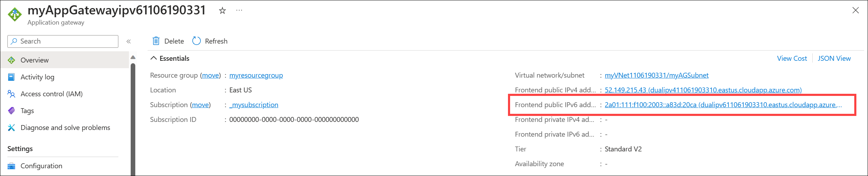Image resolution: width=868 pixels, height=176 pixels.
Task: Open the more options ellipsis menu
Action: 239,11
